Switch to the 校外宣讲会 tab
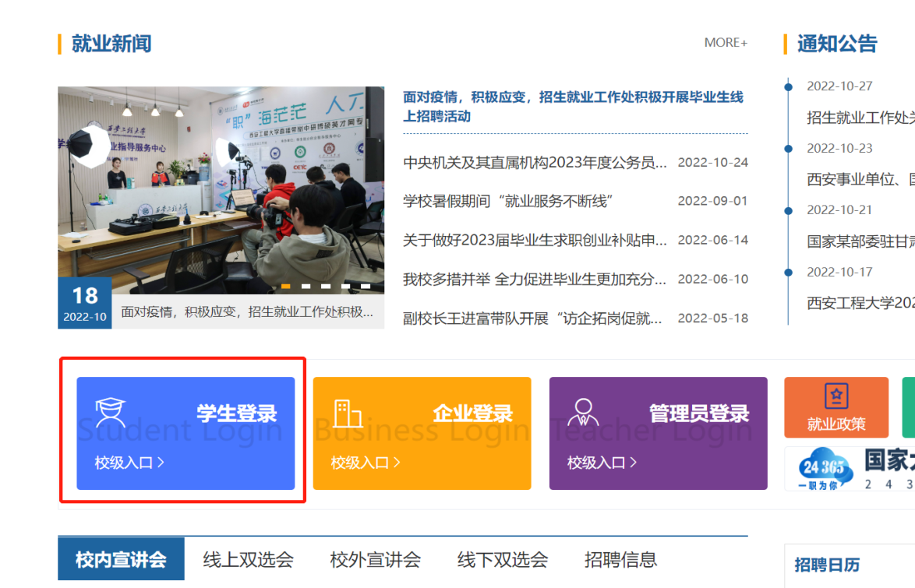The image size is (915, 588). [375, 559]
